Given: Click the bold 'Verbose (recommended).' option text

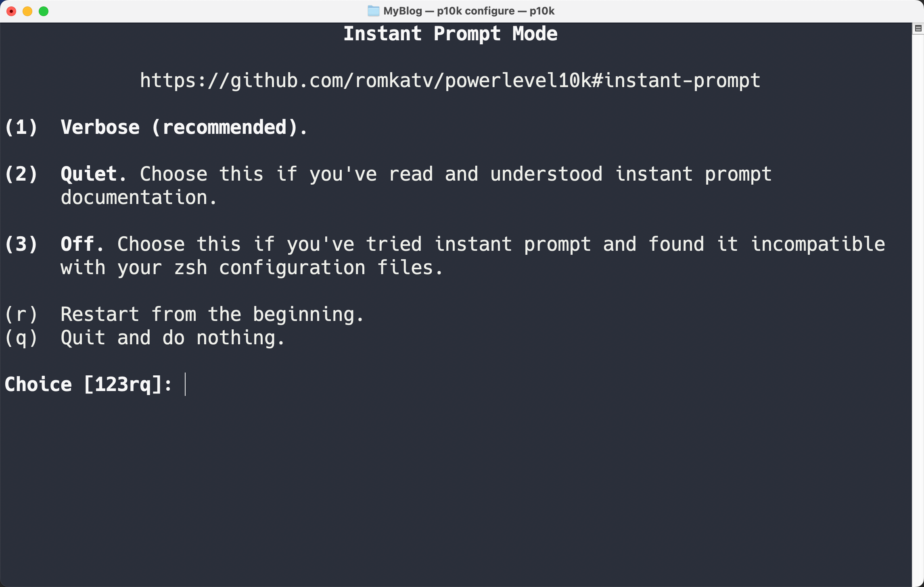Looking at the screenshot, I should [x=184, y=127].
